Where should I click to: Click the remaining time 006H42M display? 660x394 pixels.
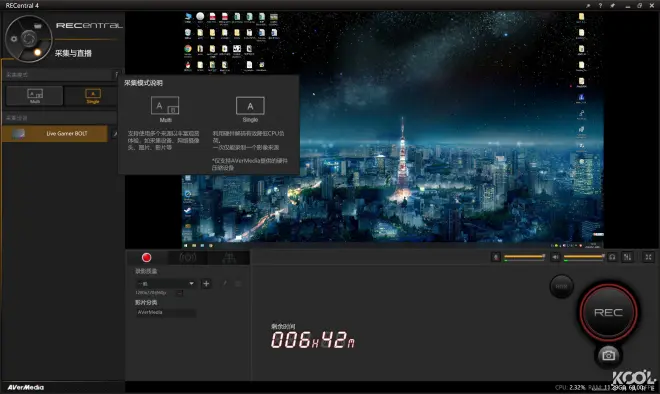coord(313,340)
